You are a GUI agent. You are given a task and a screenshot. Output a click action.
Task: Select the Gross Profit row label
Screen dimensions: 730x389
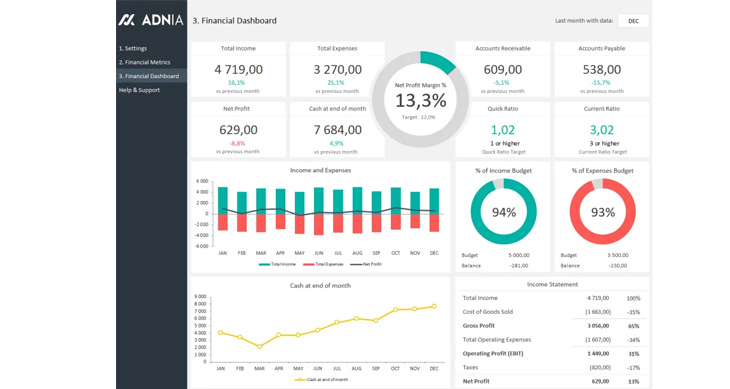pos(479,326)
